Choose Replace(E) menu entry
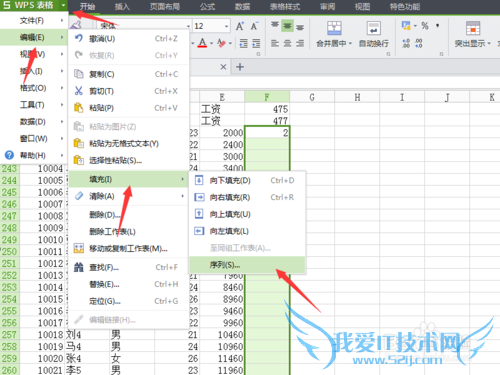500x375 pixels. [x=128, y=284]
